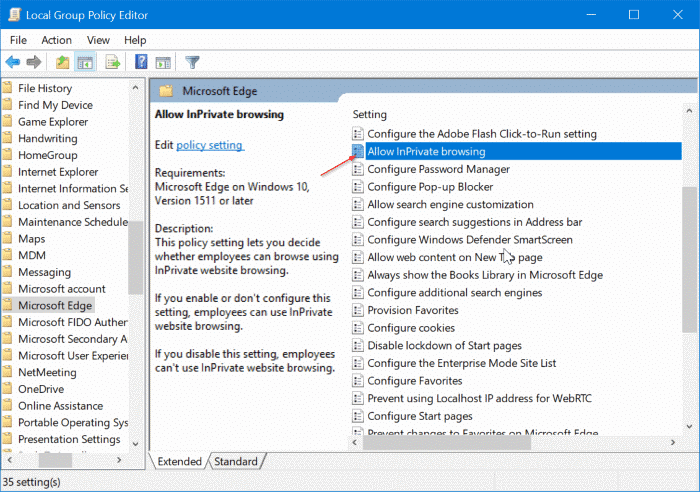
Task: Select 'Configure Pop-up Blocker' setting
Action: [x=430, y=186]
